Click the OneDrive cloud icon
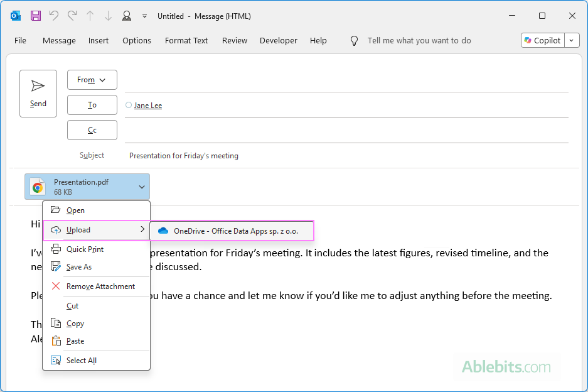 pyautogui.click(x=163, y=231)
